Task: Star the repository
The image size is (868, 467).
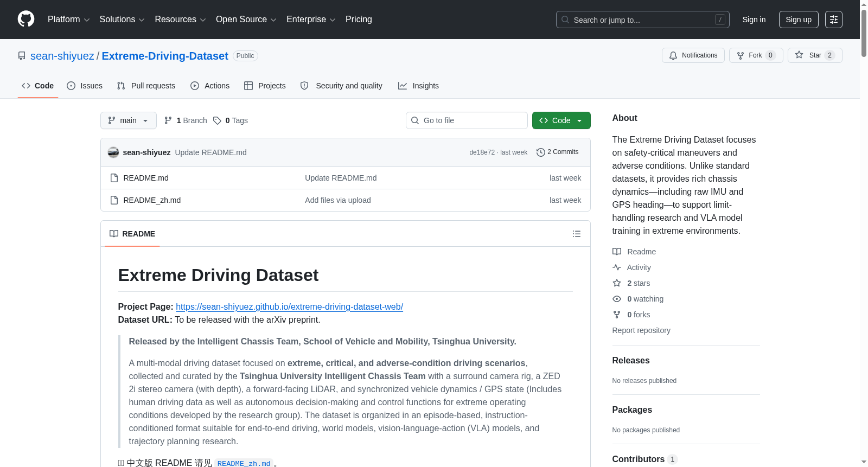Action: point(815,55)
